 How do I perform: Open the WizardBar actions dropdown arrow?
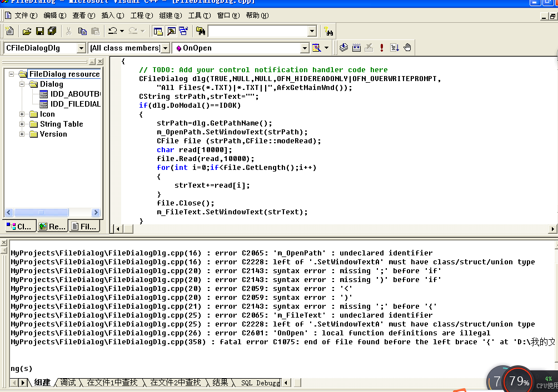click(326, 48)
